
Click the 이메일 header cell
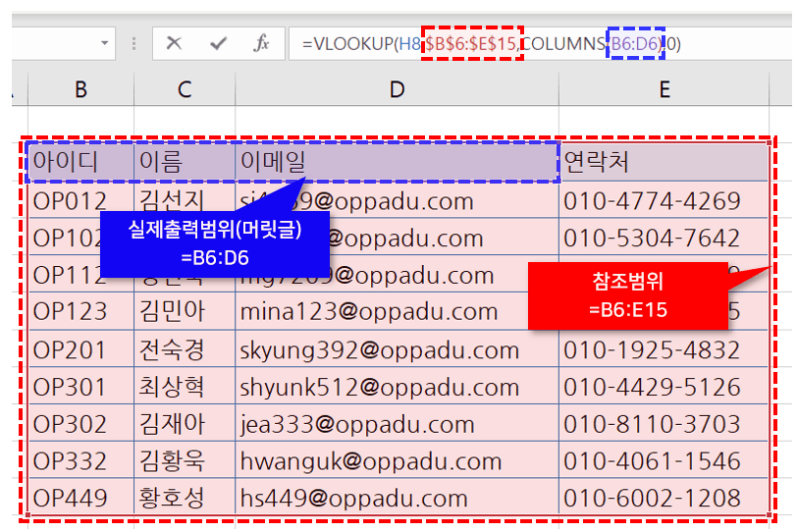pos(397,162)
